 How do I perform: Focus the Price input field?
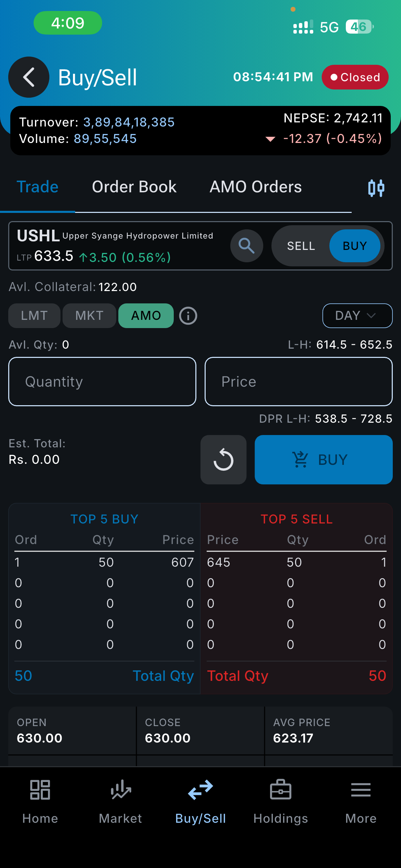[299, 382]
